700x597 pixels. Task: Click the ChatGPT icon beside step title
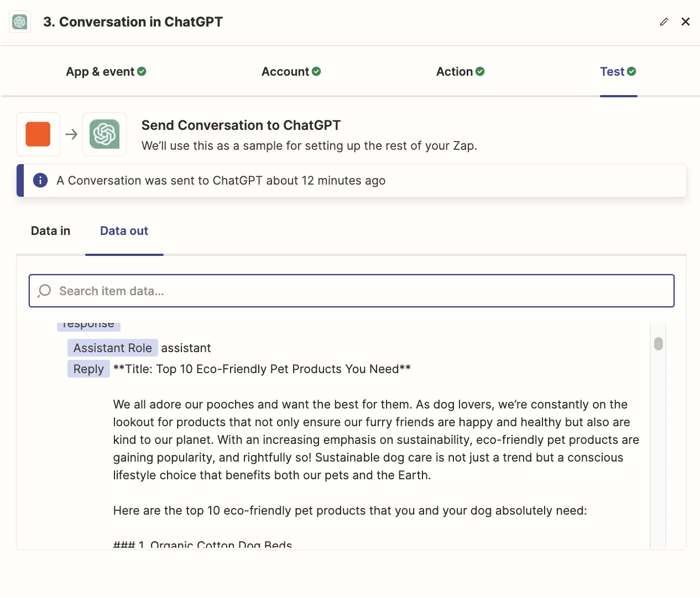20,22
